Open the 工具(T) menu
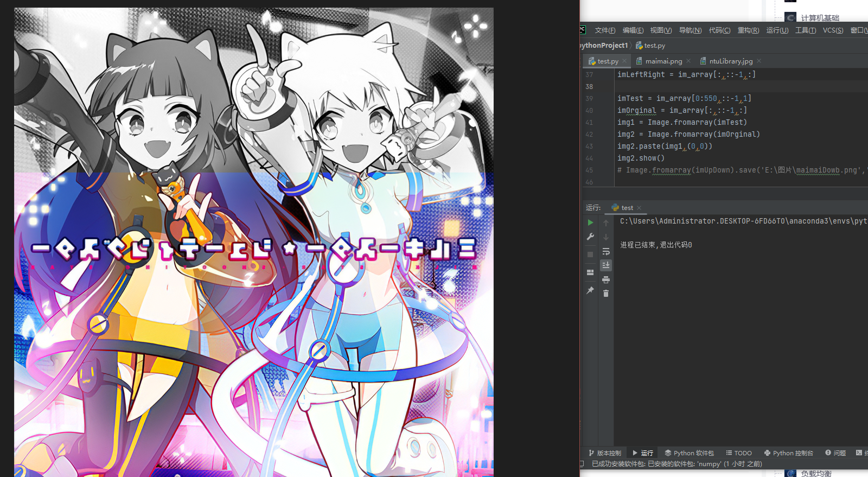 click(806, 30)
